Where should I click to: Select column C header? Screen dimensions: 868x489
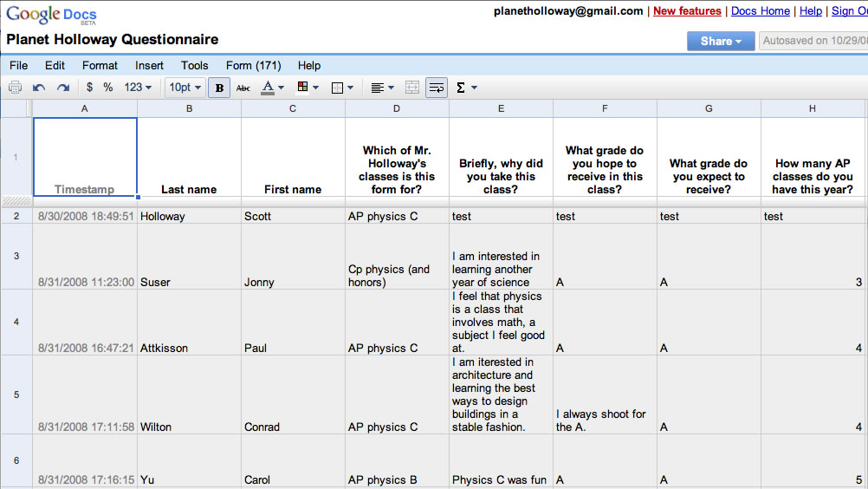[x=293, y=108]
